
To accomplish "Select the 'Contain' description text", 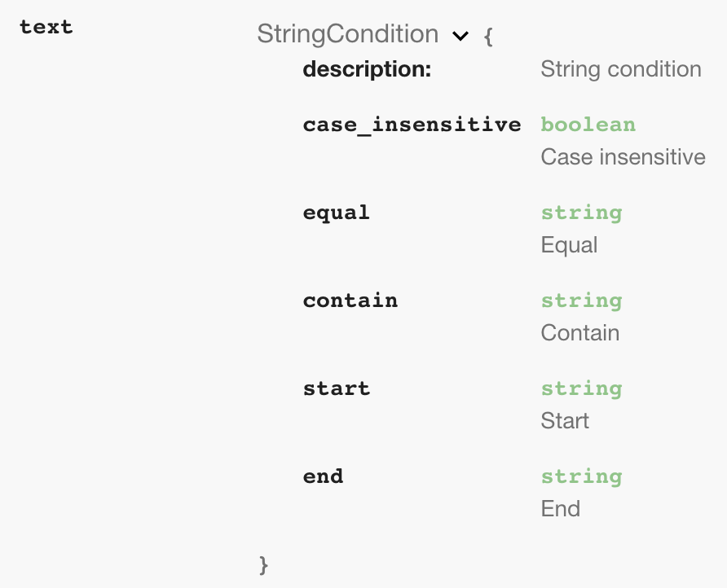I will (x=579, y=332).
